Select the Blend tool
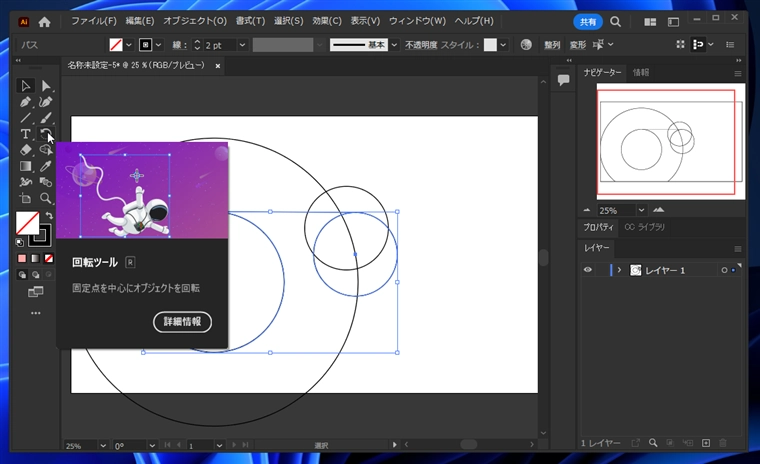 point(46,182)
